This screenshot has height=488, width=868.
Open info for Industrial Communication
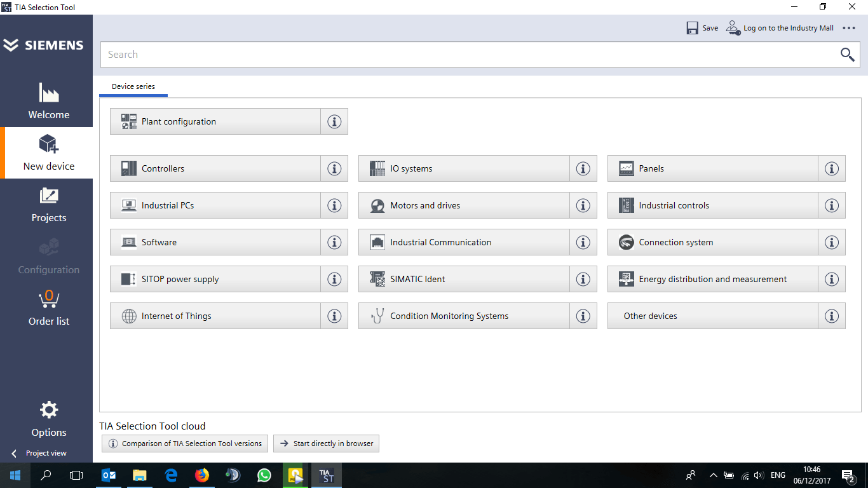click(x=583, y=242)
